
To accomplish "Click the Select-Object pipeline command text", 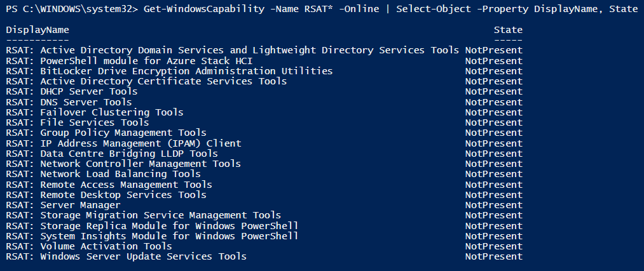I will (434, 9).
